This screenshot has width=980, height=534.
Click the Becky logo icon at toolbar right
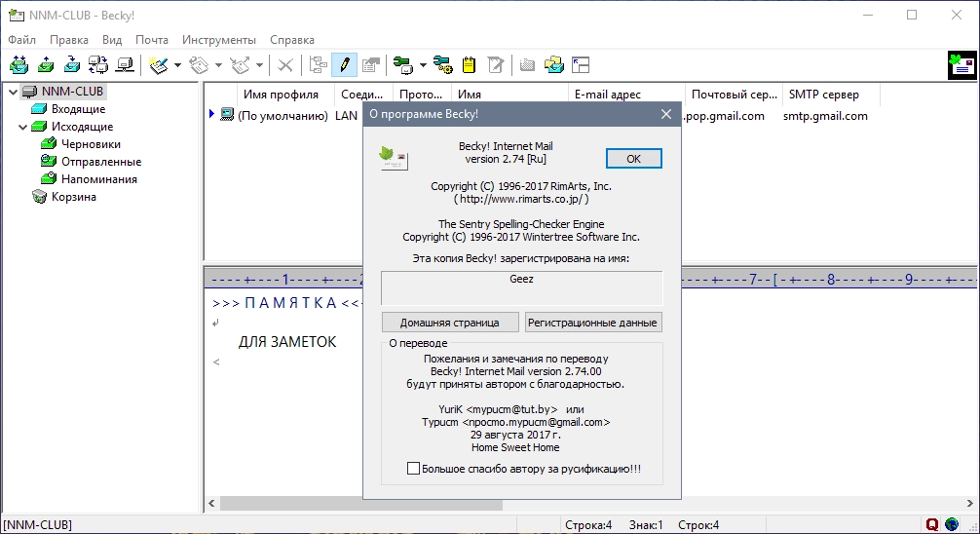[x=961, y=65]
